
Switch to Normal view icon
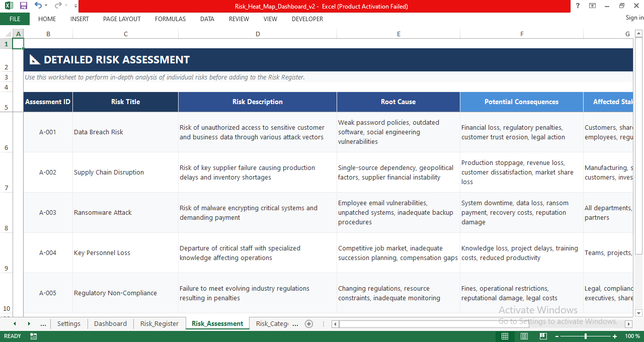(x=505, y=336)
